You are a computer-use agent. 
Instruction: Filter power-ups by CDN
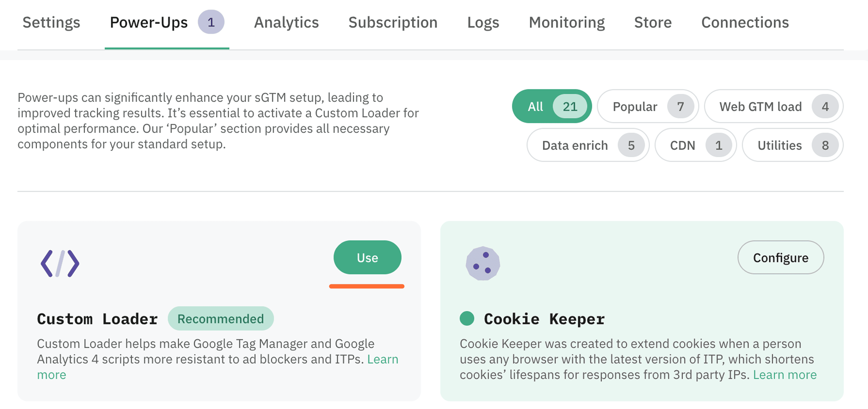(695, 145)
